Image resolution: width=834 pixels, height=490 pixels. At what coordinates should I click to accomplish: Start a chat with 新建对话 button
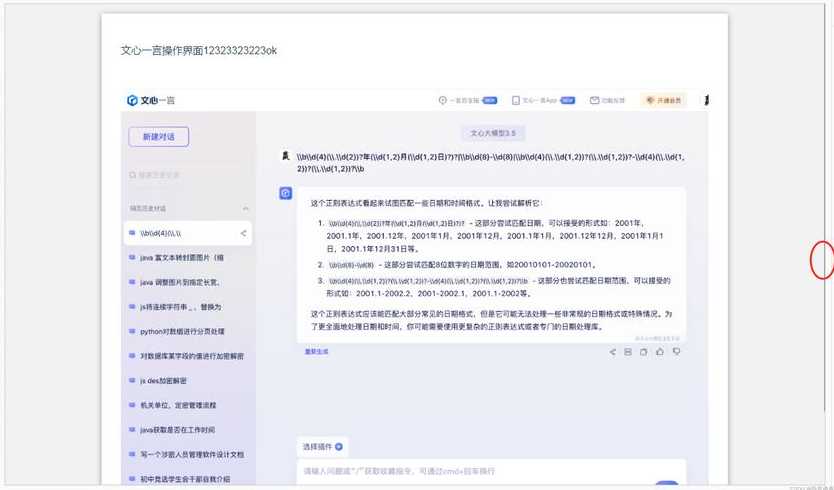[x=159, y=137]
